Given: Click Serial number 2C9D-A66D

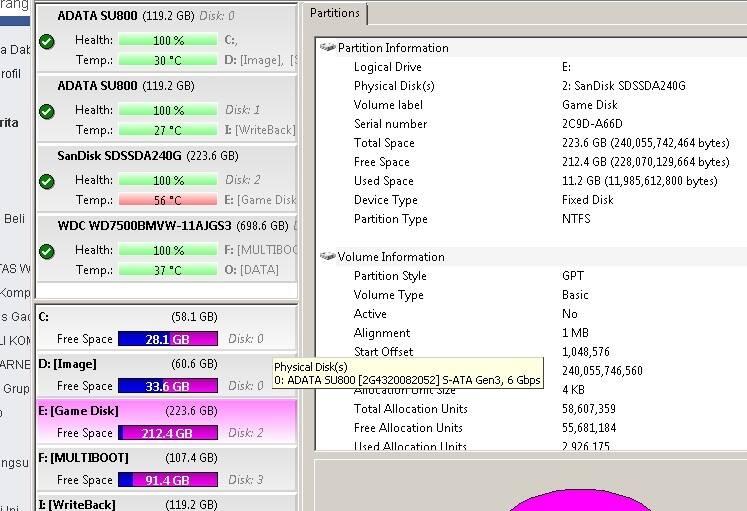Looking at the screenshot, I should click(592, 124).
